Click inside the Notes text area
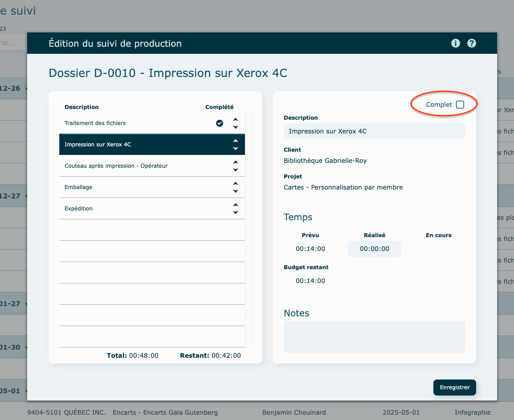This screenshot has height=420, width=514. tap(374, 337)
